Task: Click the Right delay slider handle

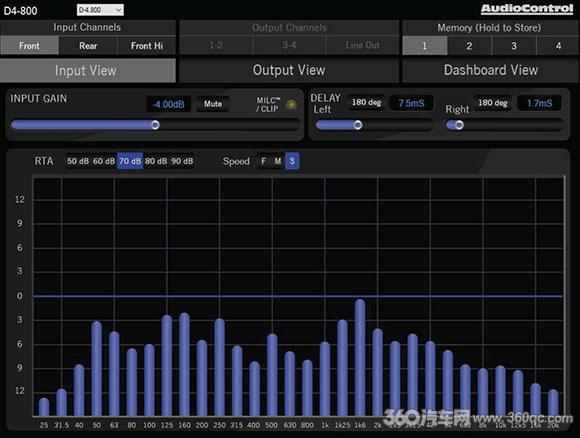Action: [459, 125]
